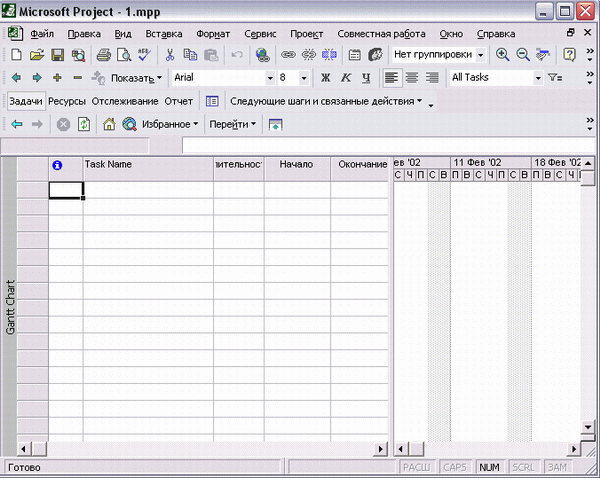Image resolution: width=600 pixels, height=478 pixels.
Task: Open the Нет группировки grouping dropdown
Action: pos(481,55)
